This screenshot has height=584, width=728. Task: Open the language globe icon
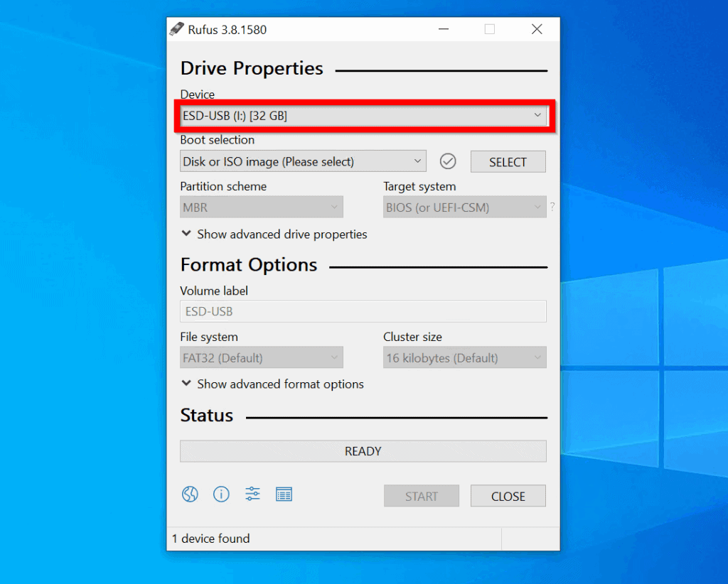click(x=190, y=494)
